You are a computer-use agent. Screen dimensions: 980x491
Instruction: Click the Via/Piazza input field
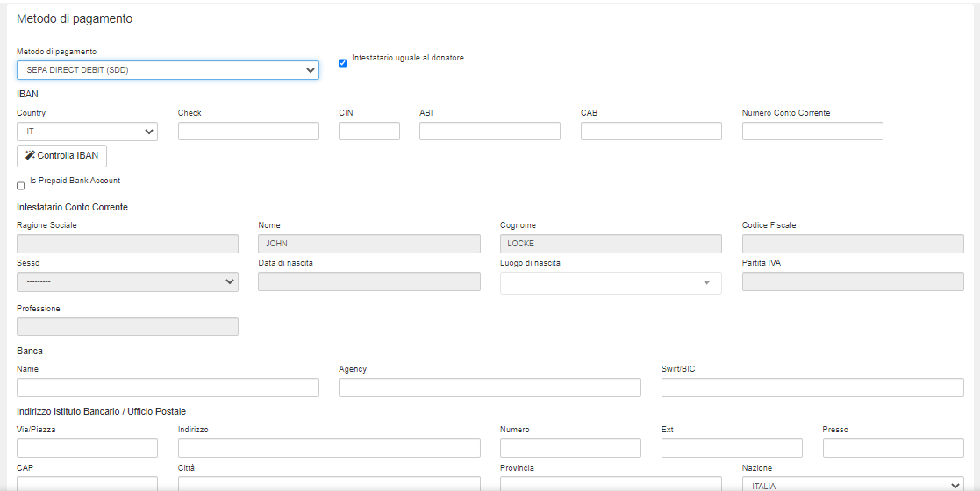pyautogui.click(x=87, y=448)
